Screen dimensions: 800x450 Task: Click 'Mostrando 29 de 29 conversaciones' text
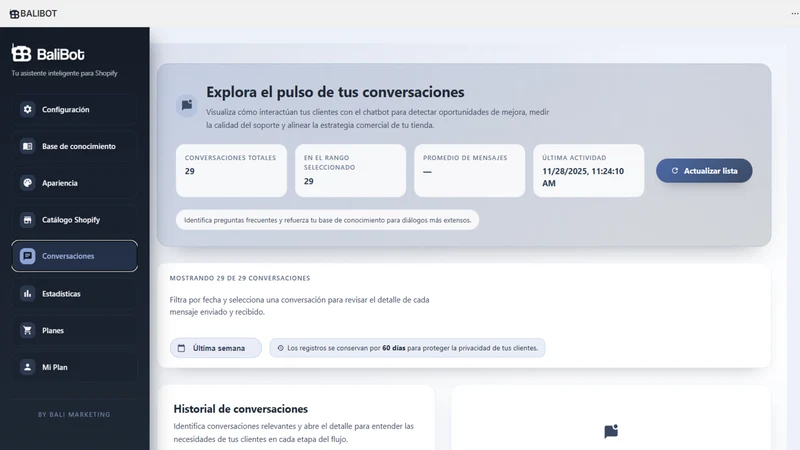click(x=240, y=278)
